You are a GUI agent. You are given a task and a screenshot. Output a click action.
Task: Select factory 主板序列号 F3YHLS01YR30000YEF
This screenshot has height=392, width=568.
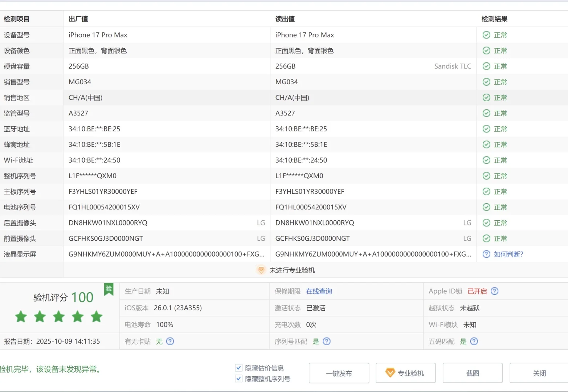click(x=103, y=191)
